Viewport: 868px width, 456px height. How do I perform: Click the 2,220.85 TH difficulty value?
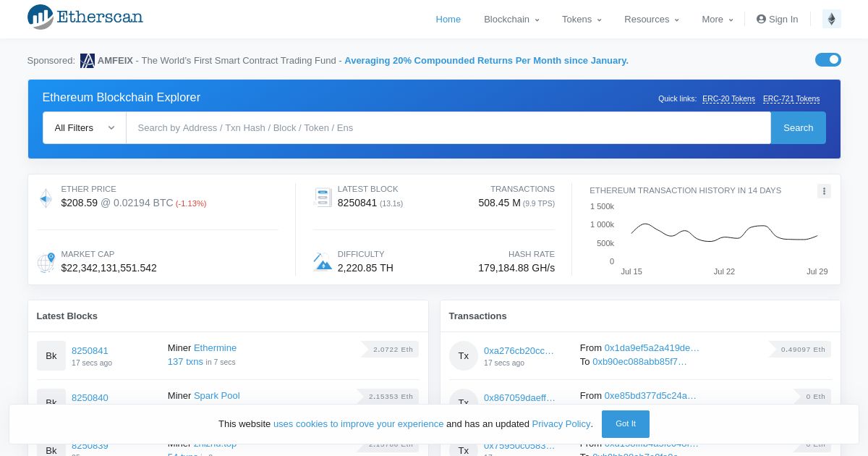click(365, 268)
